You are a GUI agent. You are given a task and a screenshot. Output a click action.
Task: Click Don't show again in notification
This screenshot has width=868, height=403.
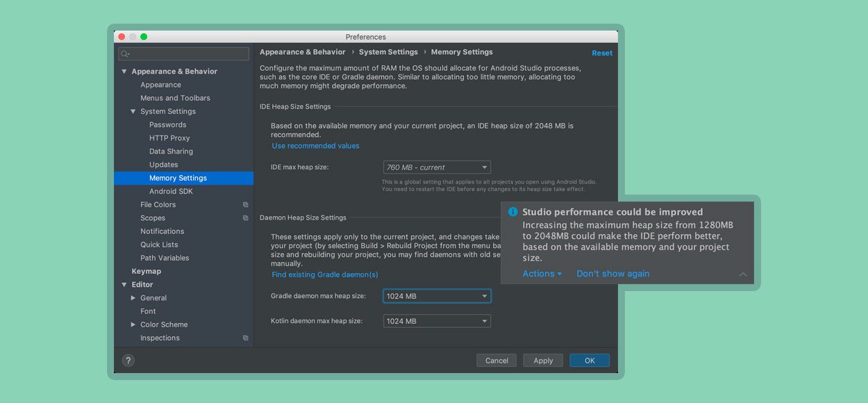[x=613, y=274]
